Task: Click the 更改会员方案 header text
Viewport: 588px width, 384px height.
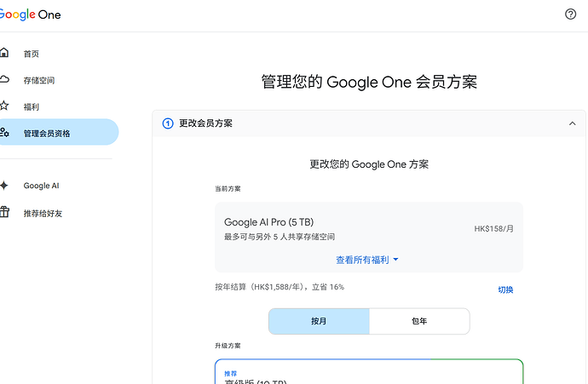Action: click(206, 123)
